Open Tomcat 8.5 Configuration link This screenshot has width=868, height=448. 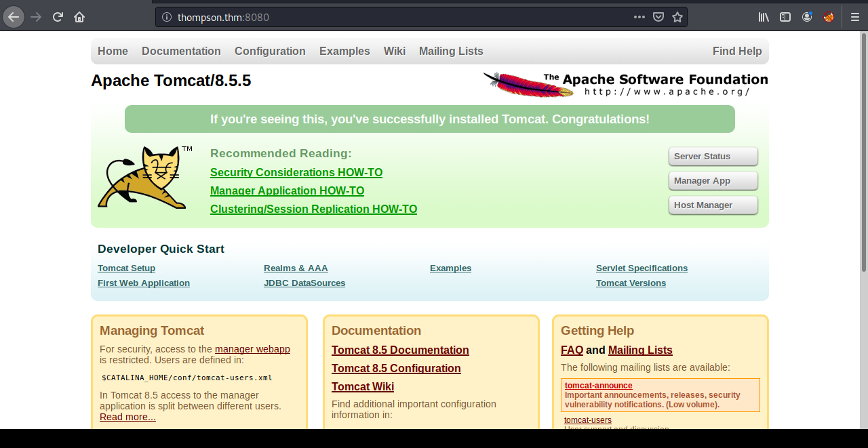396,368
